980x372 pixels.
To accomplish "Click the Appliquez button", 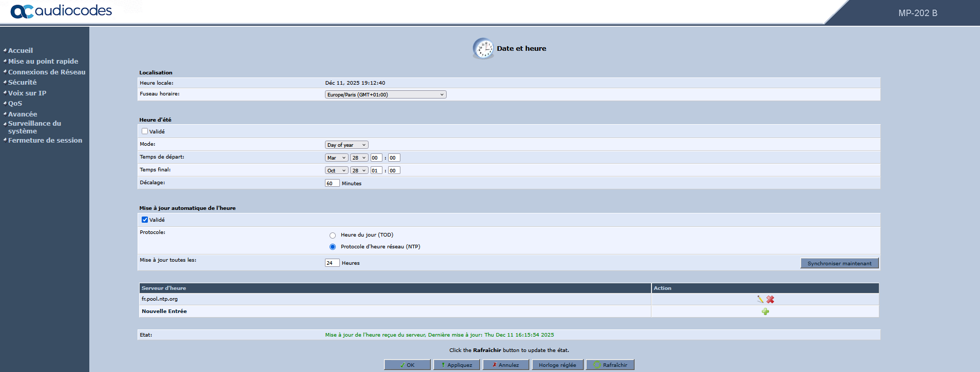I will point(456,365).
